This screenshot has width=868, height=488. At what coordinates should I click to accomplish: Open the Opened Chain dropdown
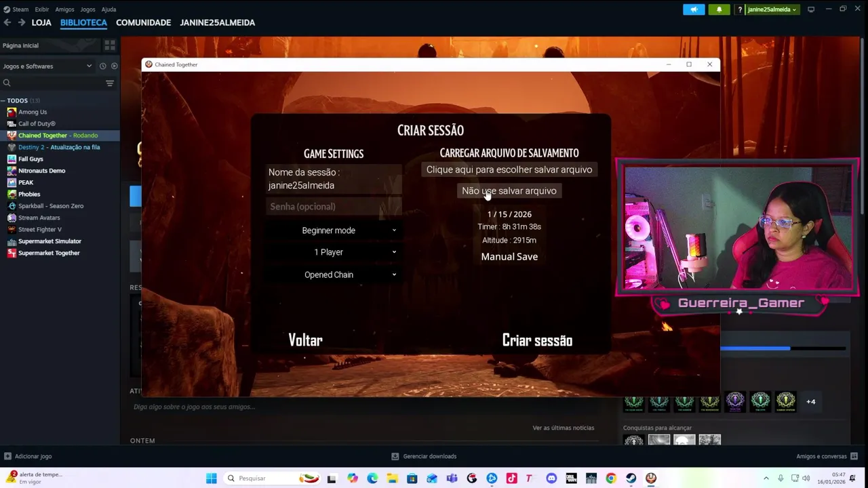click(333, 274)
